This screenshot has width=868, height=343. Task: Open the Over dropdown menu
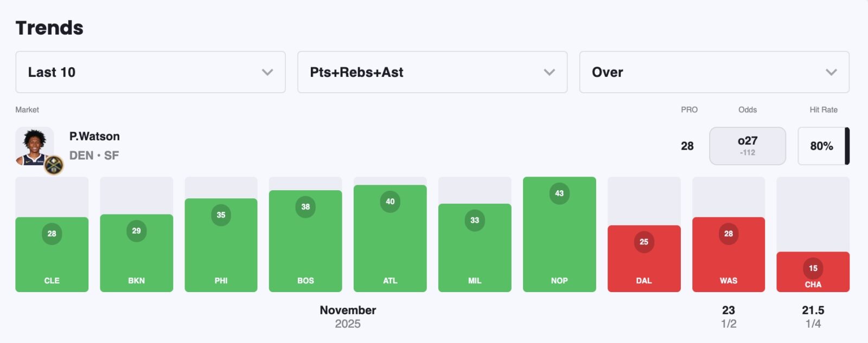click(x=714, y=72)
